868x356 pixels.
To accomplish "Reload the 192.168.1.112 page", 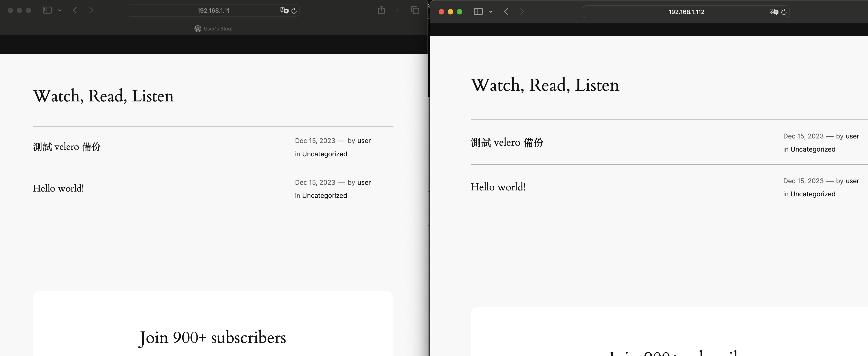I will coord(784,12).
